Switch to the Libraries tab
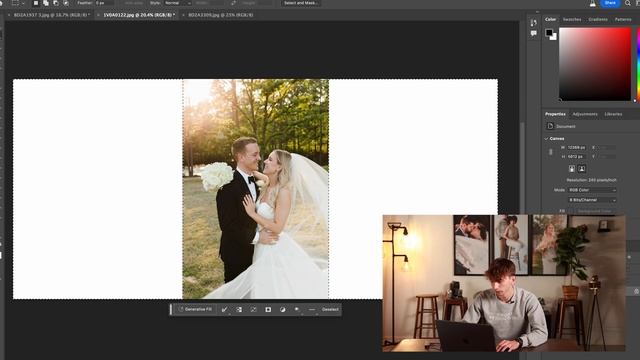The width and height of the screenshot is (640, 360). coord(613,114)
